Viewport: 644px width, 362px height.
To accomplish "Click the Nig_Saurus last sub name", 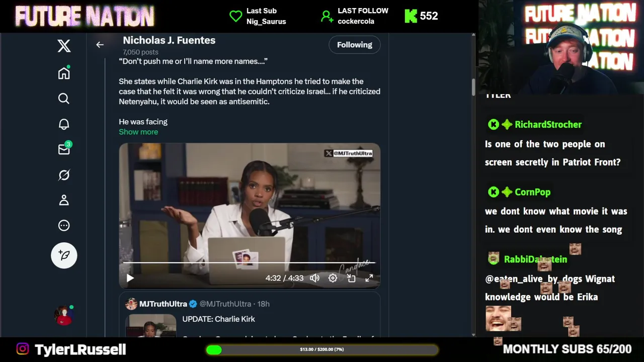I will pos(266,22).
